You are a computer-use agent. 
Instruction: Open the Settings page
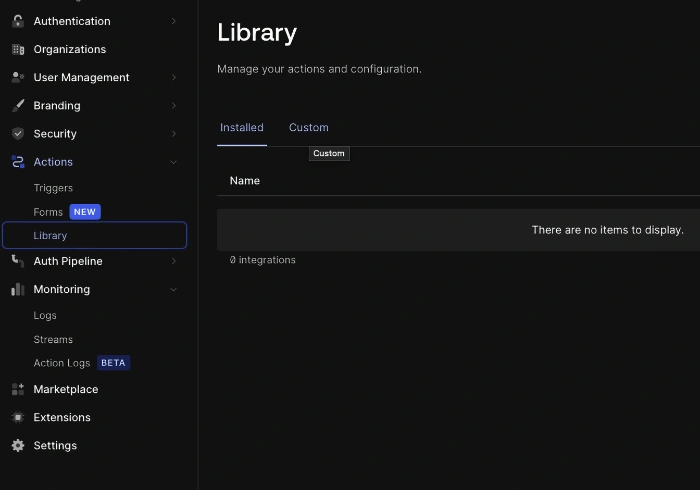coord(55,445)
